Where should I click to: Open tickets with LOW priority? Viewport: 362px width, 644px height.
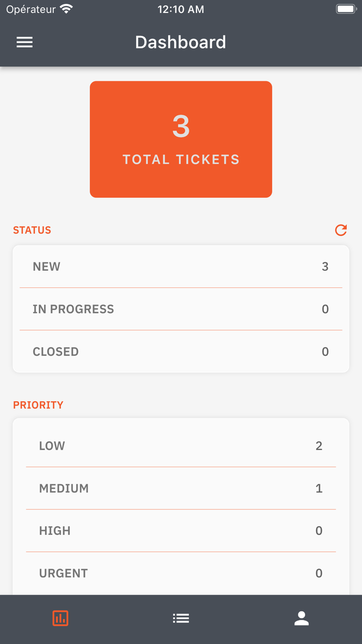pyautogui.click(x=181, y=446)
